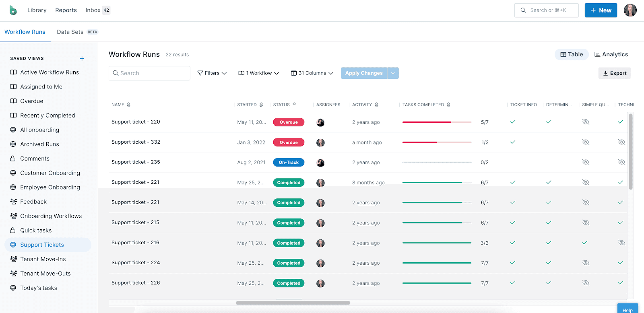
Task: Click Simple Question checkmark for Support ticket - 216
Action: point(584,243)
